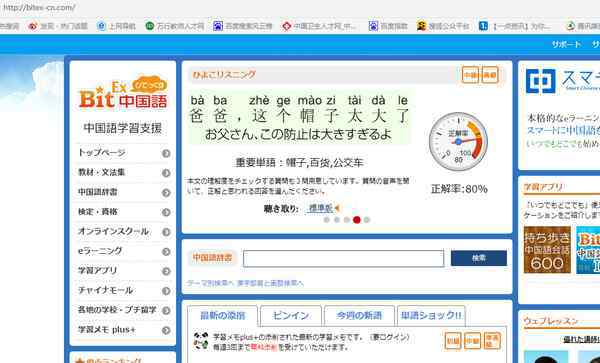Select the first slide indicator dot
Image resolution: width=600 pixels, height=363 pixels.
[326, 220]
